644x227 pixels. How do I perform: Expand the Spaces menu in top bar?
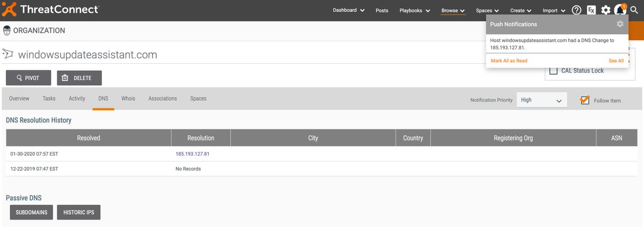pyautogui.click(x=487, y=10)
